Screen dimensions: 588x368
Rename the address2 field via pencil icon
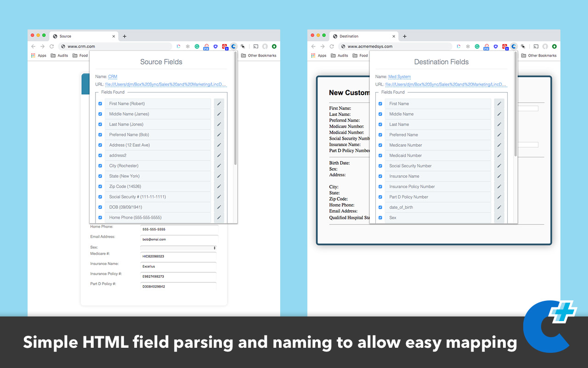[x=219, y=155]
